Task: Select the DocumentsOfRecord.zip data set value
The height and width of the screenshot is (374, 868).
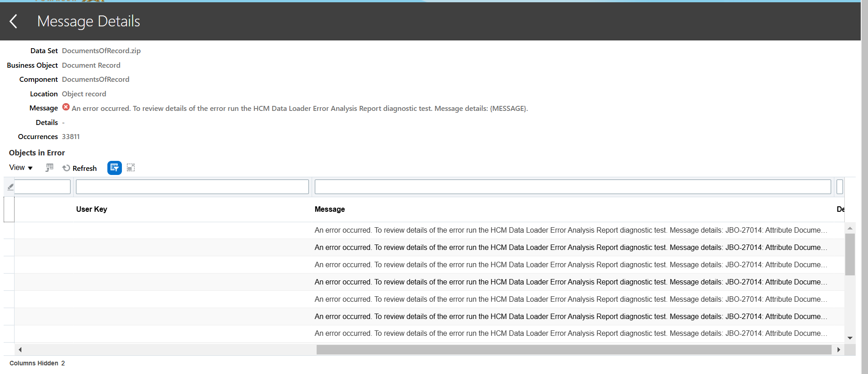Action: pyautogui.click(x=101, y=51)
